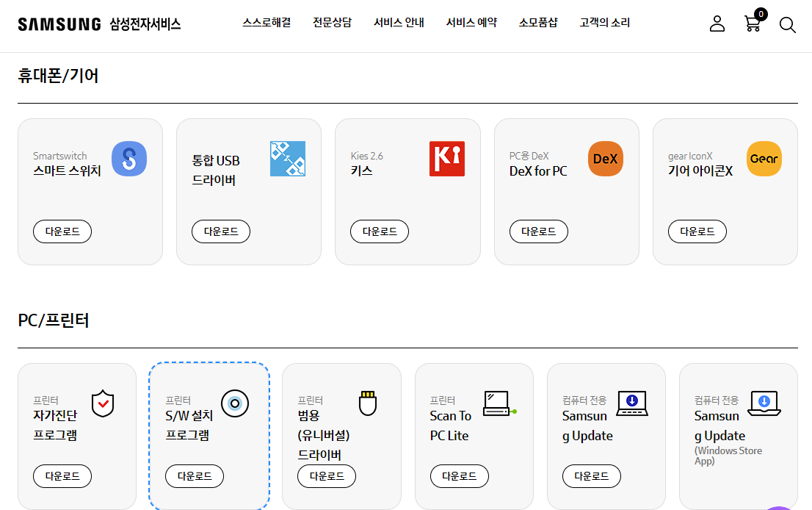This screenshot has width=812, height=510.
Task: Download 기어 아이콘X
Action: (x=697, y=231)
